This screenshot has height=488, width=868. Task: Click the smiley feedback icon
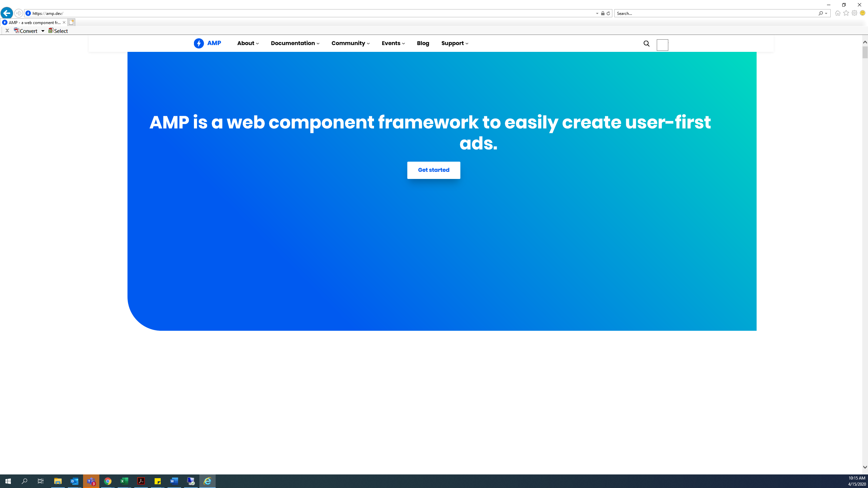(862, 13)
